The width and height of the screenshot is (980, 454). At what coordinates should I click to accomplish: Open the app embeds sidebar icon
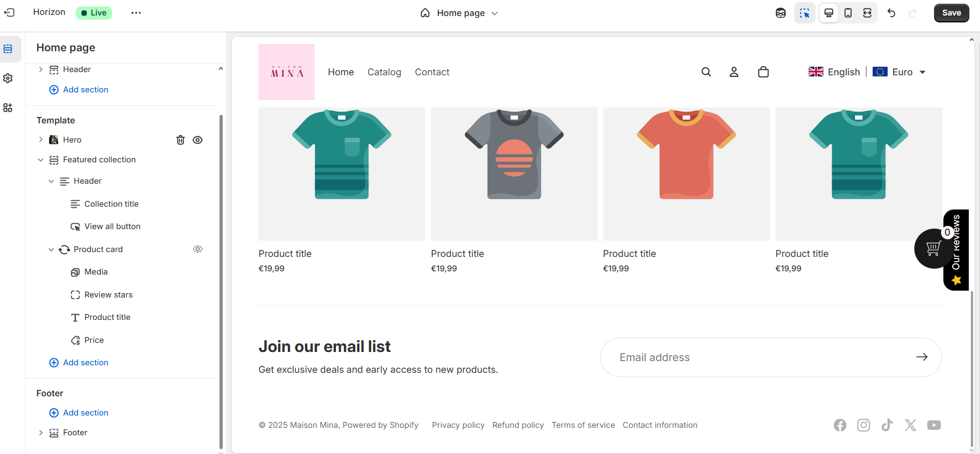[x=8, y=108]
